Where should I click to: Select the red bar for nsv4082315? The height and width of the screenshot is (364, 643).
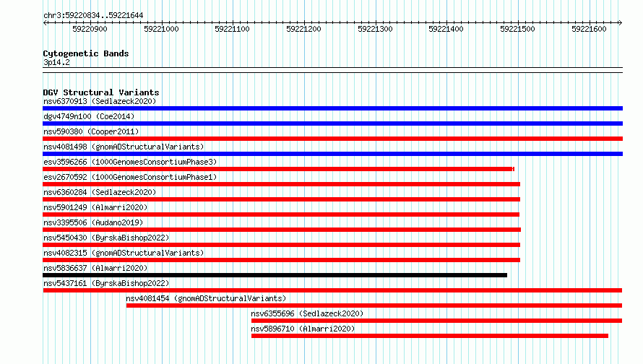[x=281, y=260]
